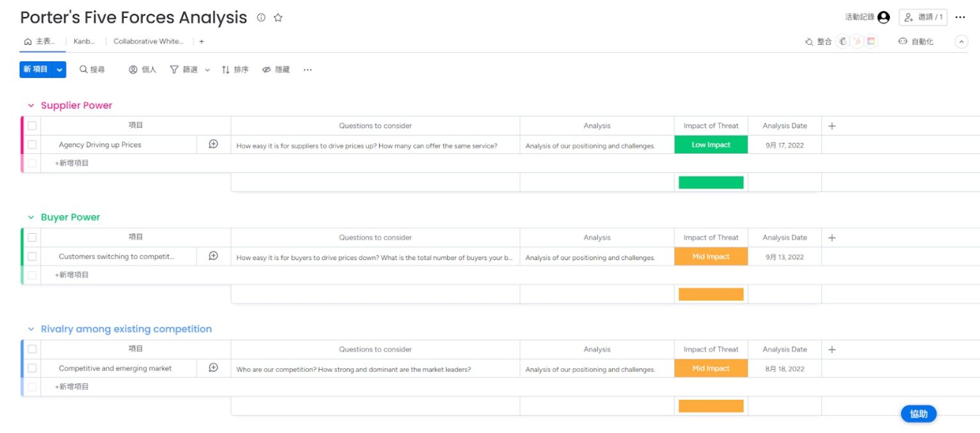Click the invite members button
Image resolution: width=980 pixels, height=433 pixels.
point(923,17)
